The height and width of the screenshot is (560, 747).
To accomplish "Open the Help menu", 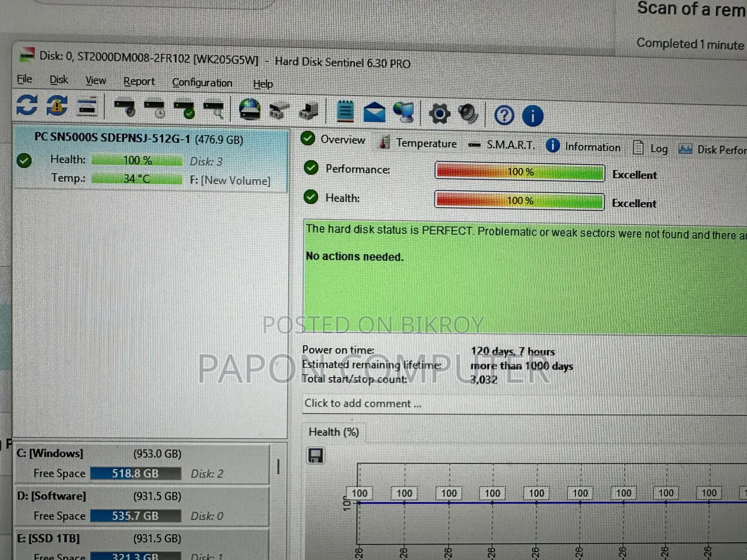I will [x=263, y=84].
